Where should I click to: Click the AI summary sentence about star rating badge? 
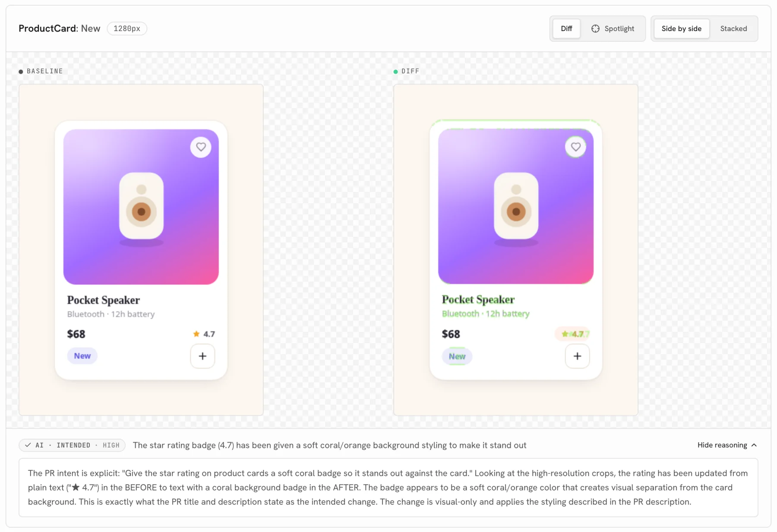(x=329, y=445)
